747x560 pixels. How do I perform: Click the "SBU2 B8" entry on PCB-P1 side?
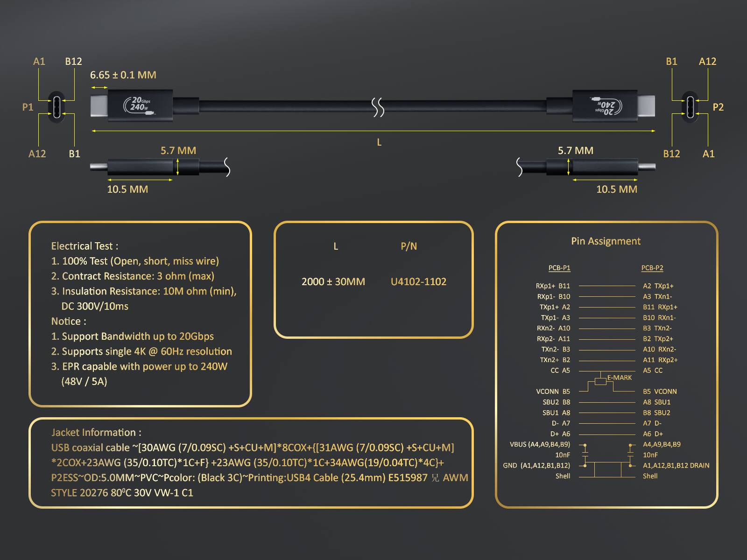pos(557,402)
